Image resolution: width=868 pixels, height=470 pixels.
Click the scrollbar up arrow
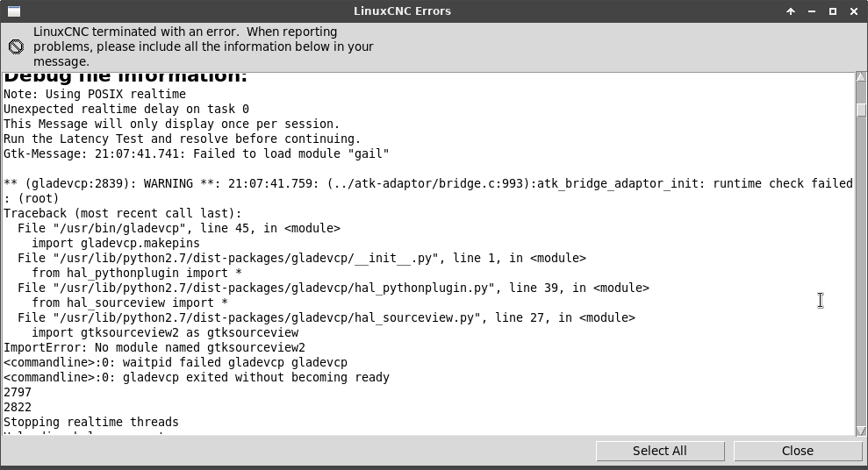[x=861, y=78]
